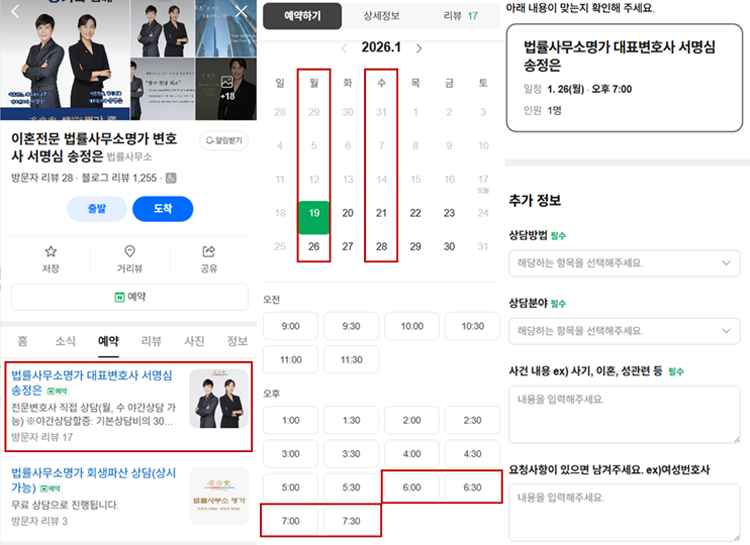
Task: Choose the 6:30 time slot
Action: (x=472, y=488)
